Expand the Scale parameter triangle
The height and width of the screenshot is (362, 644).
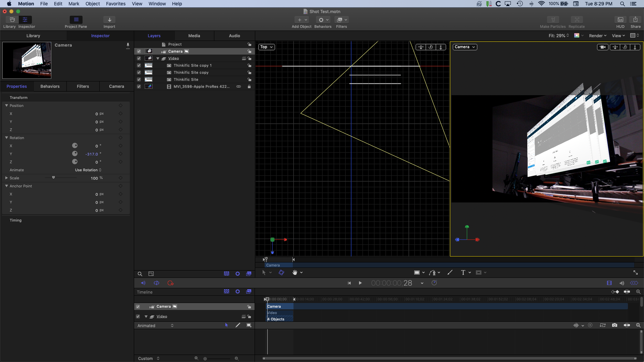[x=6, y=178]
